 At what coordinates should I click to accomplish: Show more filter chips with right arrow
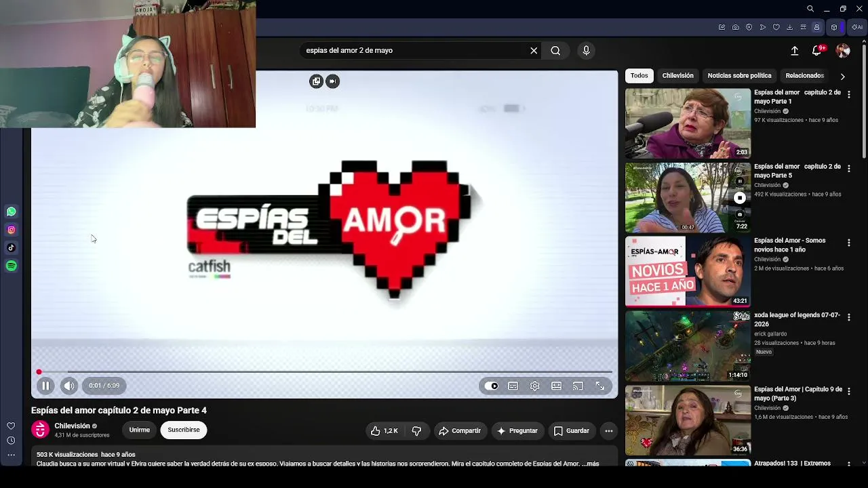point(843,77)
